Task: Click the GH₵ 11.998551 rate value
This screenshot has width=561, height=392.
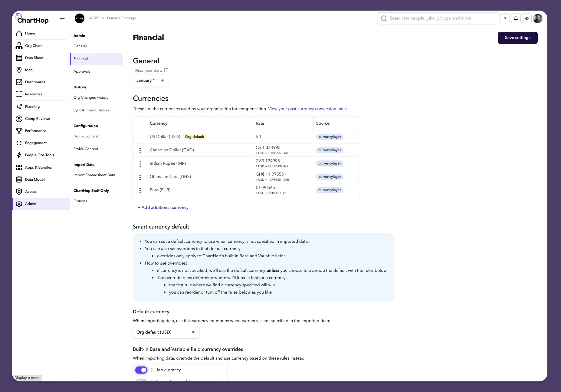Action: point(271,174)
